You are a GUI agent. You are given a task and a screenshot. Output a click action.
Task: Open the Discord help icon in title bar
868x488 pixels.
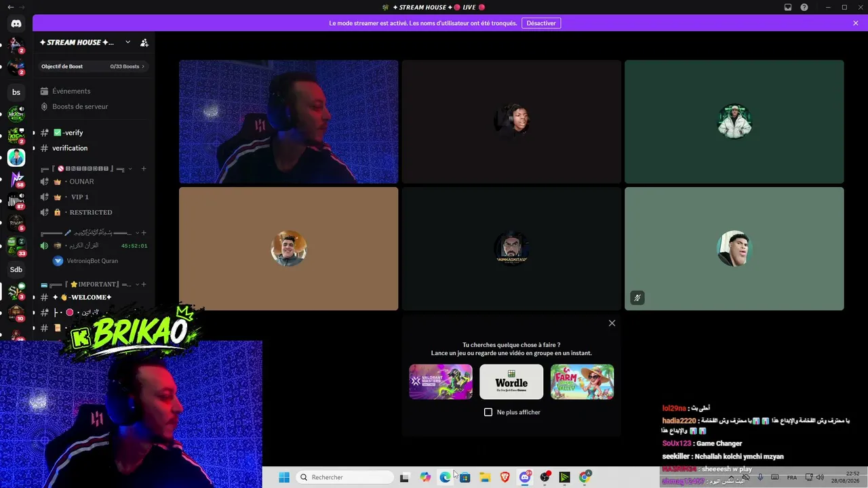(804, 7)
